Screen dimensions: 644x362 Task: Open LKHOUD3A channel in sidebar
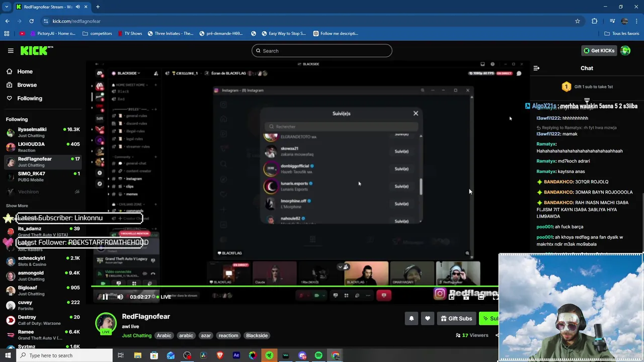(43, 147)
